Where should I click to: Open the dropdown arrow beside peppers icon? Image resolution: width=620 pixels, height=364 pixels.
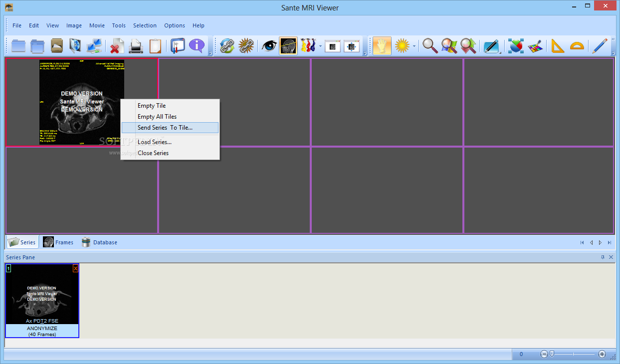(320, 46)
